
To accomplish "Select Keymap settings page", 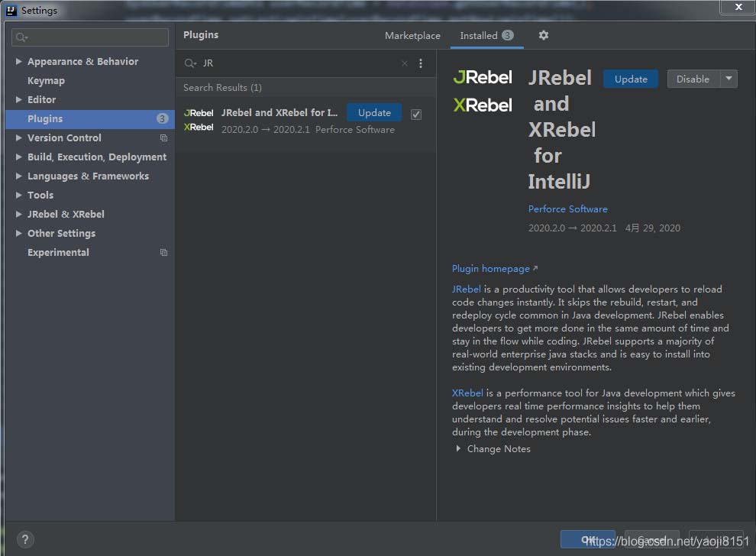I will tap(46, 80).
